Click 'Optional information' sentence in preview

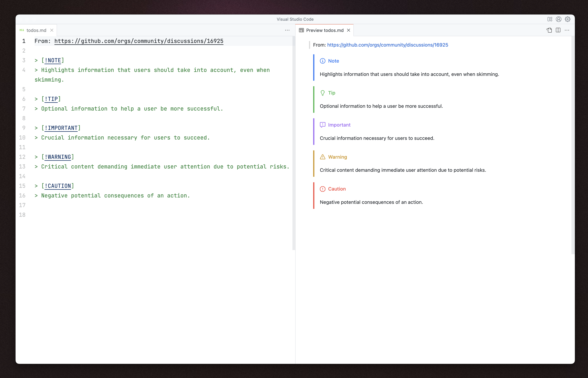pos(381,106)
